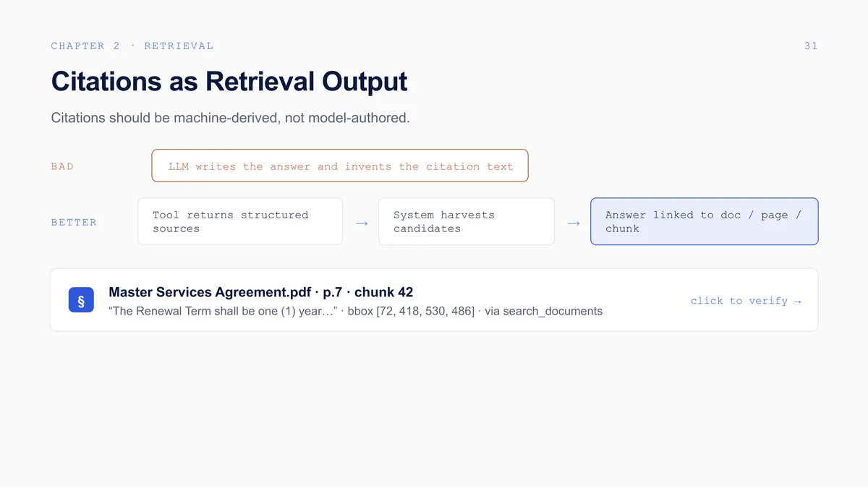
Task: Click the arrow after 'System harvests candidates'
Action: 574,223
